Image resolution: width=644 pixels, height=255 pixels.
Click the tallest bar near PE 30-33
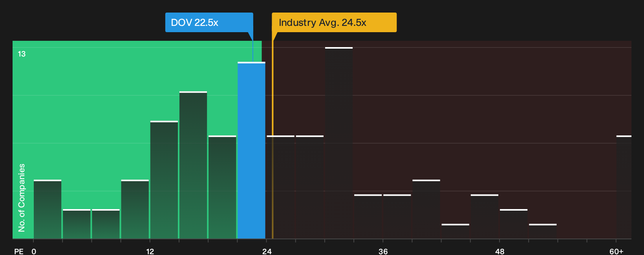tap(339, 143)
